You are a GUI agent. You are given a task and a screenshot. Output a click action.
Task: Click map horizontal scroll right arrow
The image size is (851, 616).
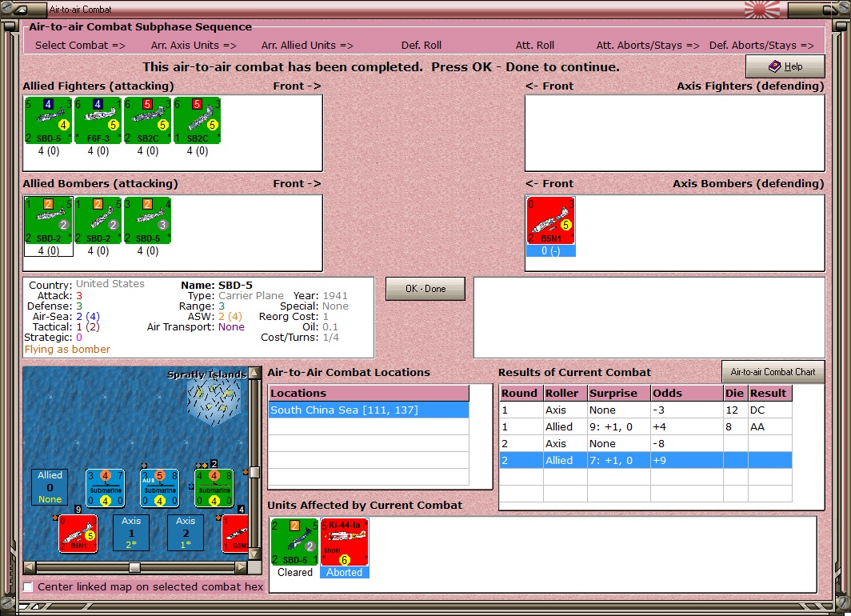(x=242, y=567)
